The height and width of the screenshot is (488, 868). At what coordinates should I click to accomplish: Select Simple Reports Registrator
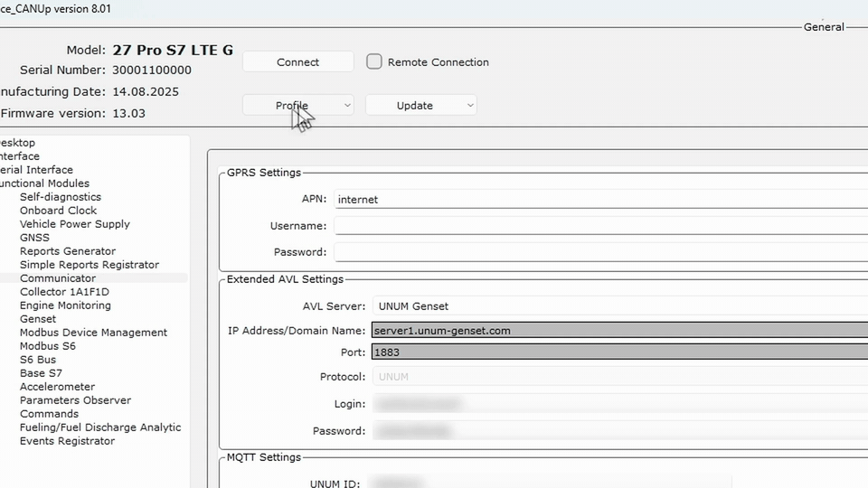[x=90, y=265]
